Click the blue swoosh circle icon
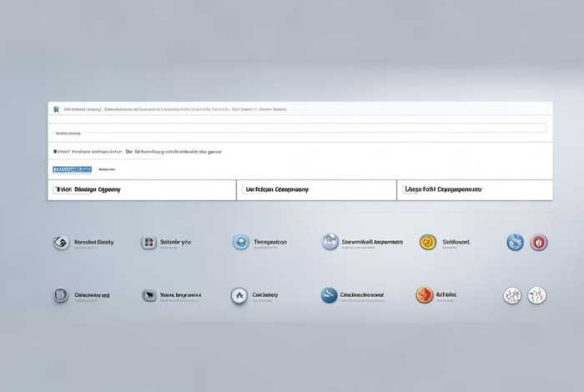This screenshot has width=584, height=392. pos(330,295)
